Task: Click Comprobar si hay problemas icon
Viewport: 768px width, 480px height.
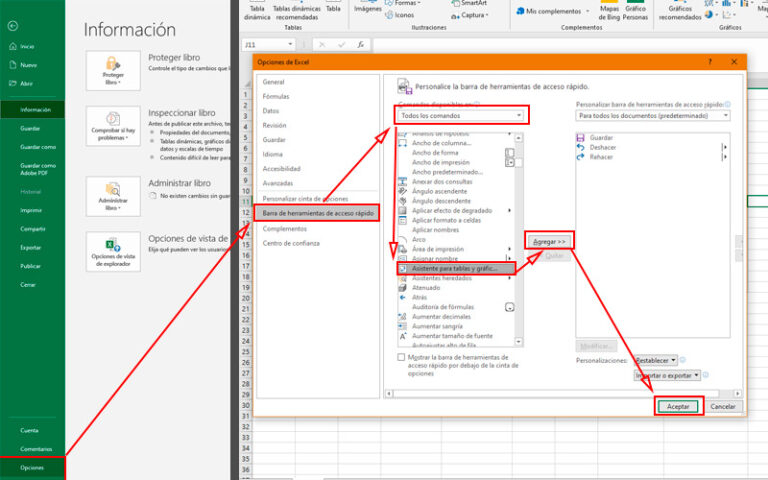Action: [x=113, y=126]
